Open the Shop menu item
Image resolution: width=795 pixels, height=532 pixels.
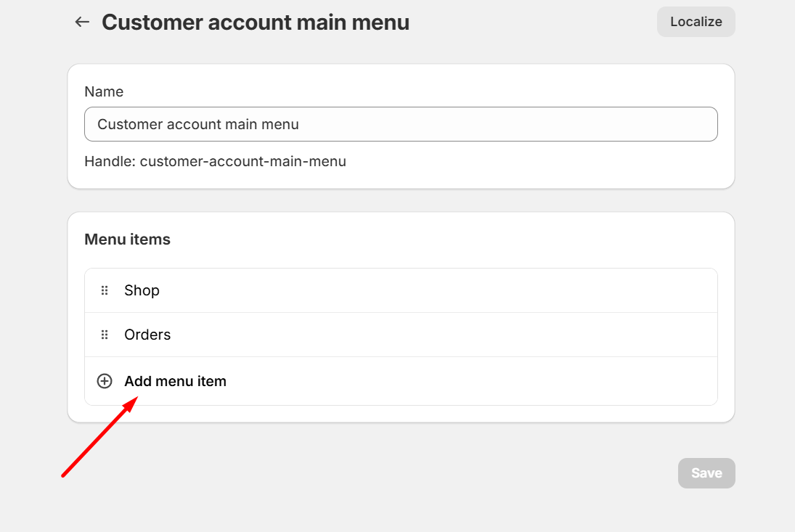[142, 290]
